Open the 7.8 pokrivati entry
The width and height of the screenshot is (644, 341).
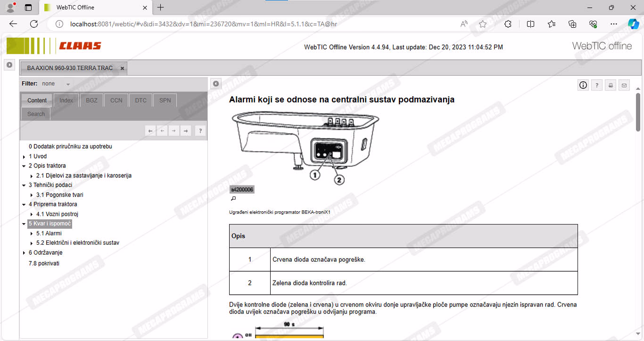click(44, 264)
